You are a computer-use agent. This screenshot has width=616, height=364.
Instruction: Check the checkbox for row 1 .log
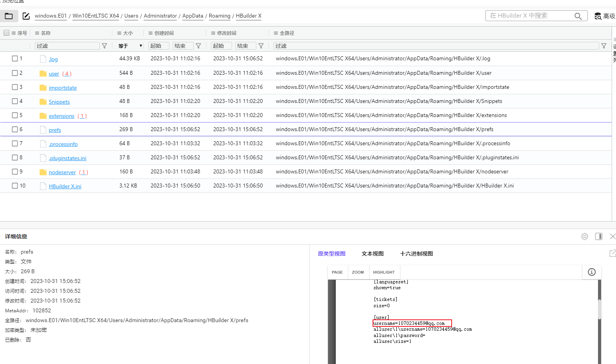coord(15,59)
